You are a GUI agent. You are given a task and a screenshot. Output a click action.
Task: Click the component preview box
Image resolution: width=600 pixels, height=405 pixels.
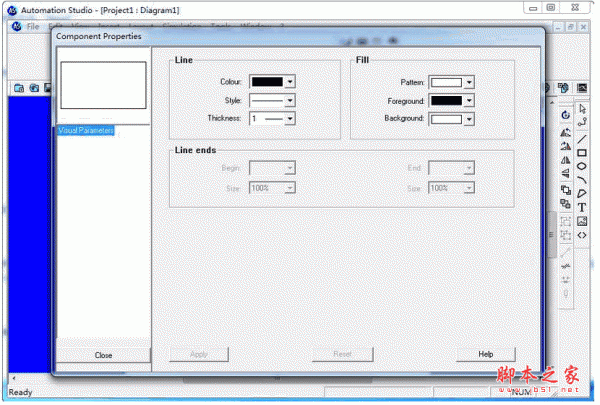point(103,85)
